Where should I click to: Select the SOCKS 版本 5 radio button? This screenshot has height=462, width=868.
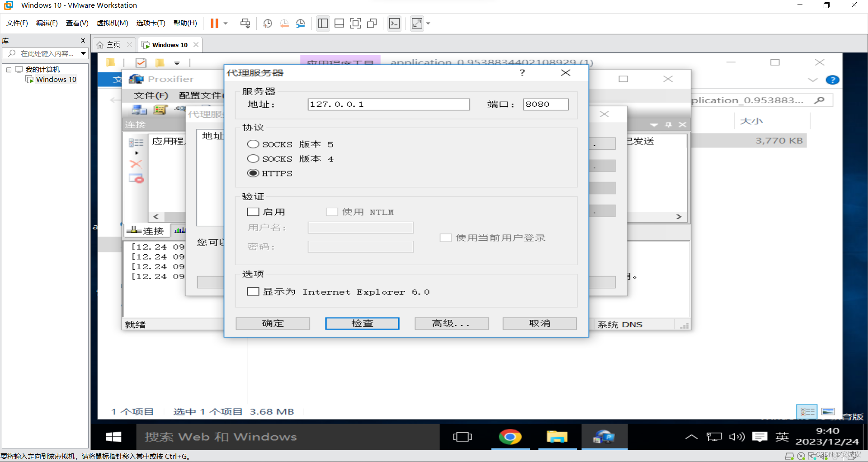(x=253, y=144)
